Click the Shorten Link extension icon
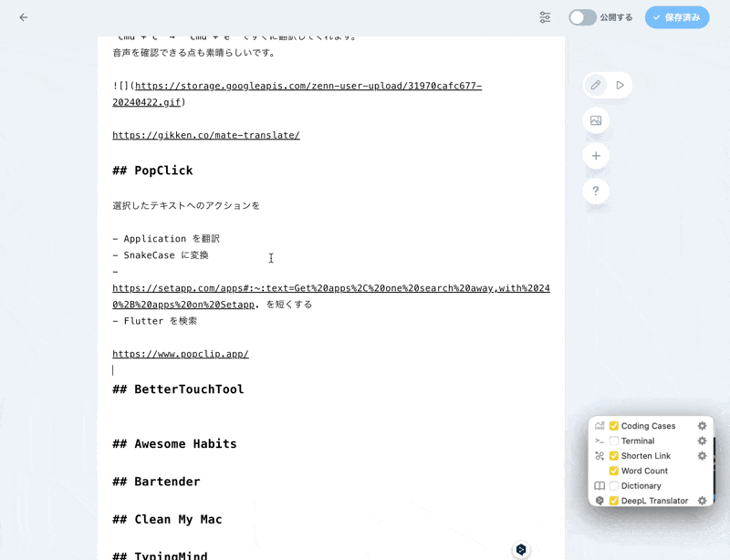 click(x=600, y=456)
